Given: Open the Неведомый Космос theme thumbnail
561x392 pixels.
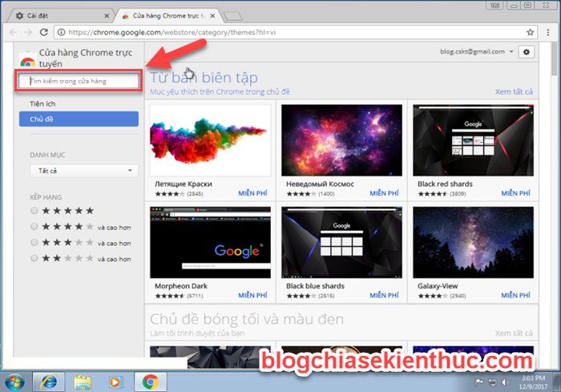Looking at the screenshot, I should click(341, 140).
